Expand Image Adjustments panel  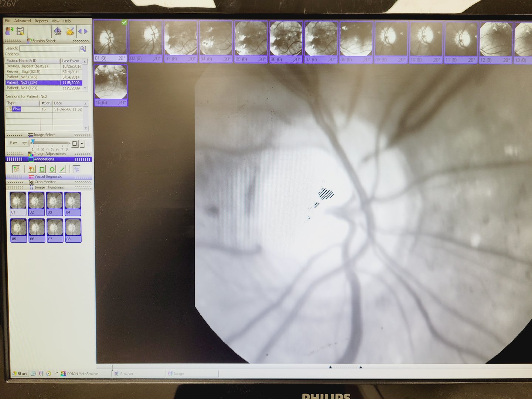point(49,154)
